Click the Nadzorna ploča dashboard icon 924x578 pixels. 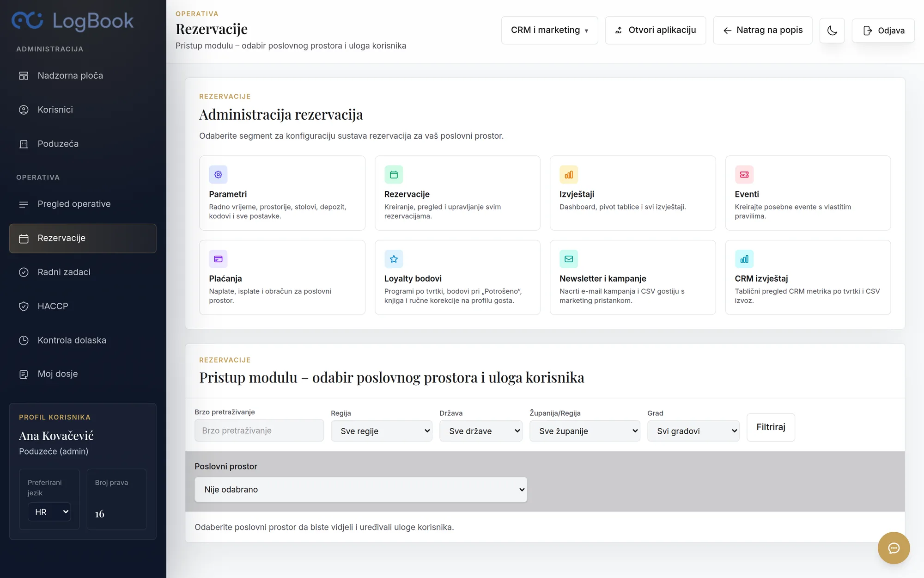tap(24, 75)
